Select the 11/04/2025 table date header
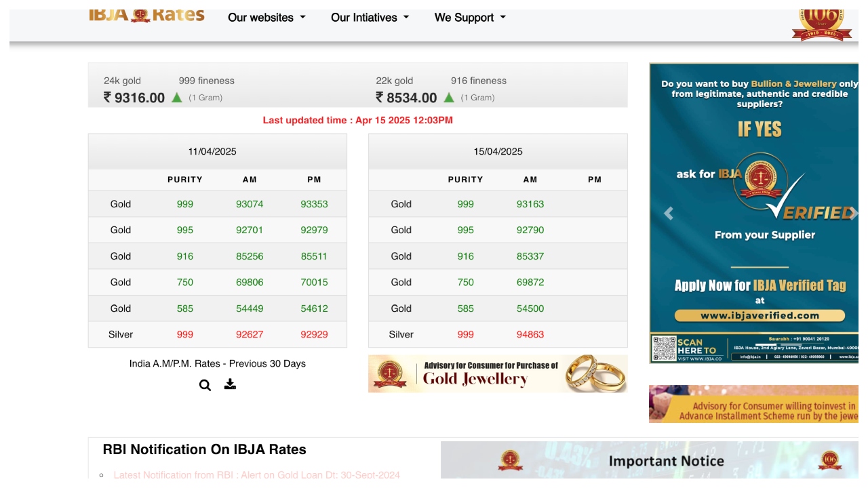This screenshot has width=868, height=488. 212,152
